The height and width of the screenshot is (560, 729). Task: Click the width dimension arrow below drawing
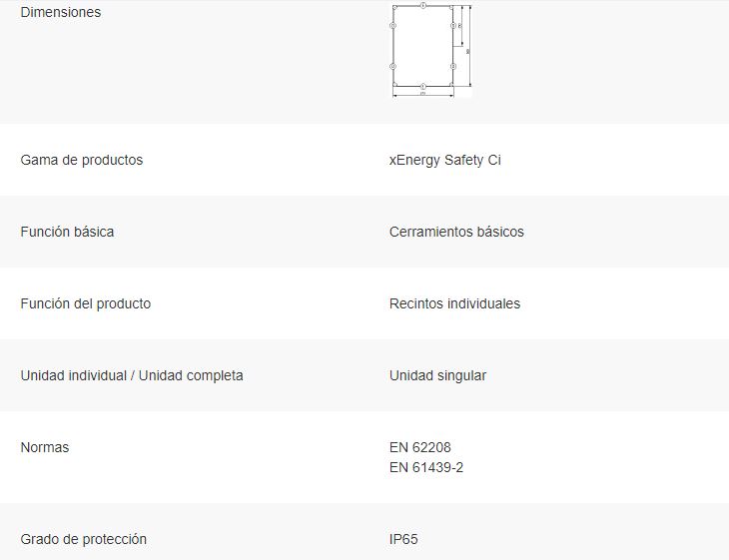pyautogui.click(x=423, y=95)
